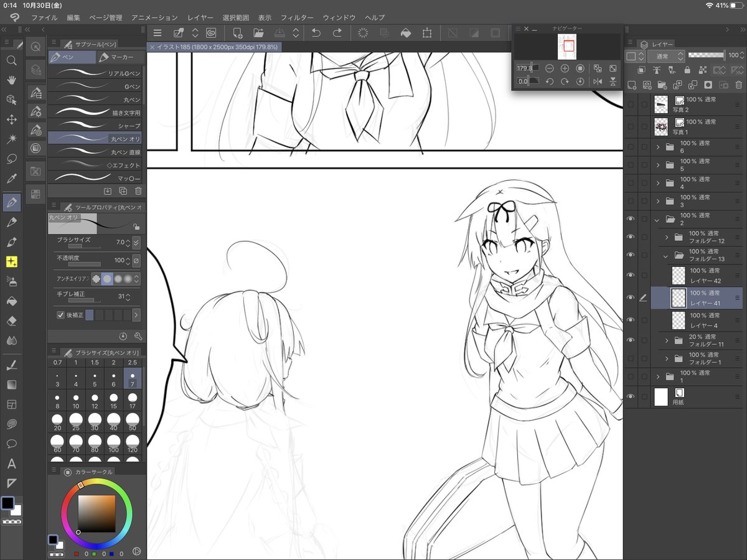
Task: Select transform icon in command bar
Action: coord(427,33)
